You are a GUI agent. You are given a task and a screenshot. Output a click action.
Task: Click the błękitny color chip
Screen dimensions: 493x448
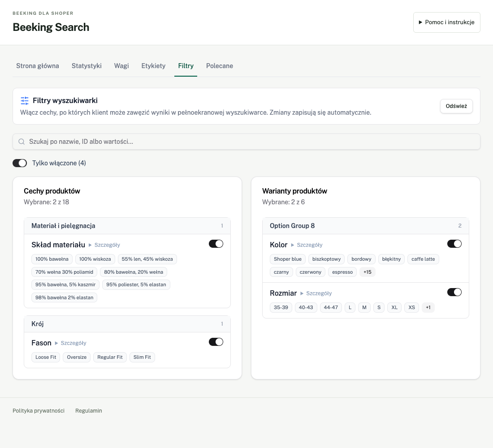pos(391,259)
